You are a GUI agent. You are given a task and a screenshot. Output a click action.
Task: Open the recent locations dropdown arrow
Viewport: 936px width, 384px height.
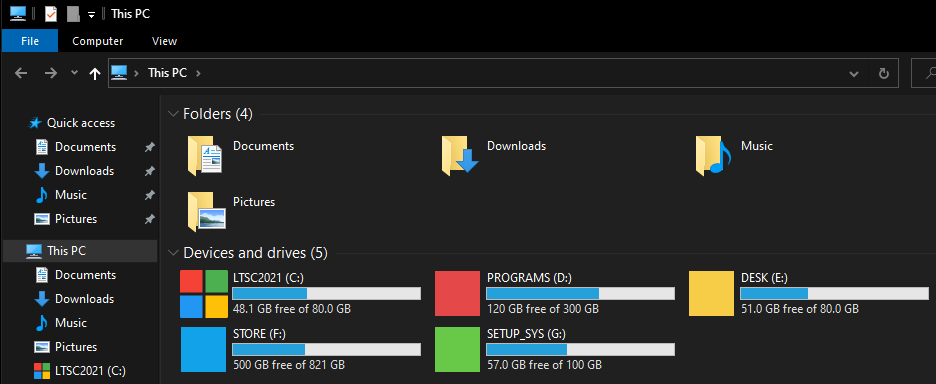(x=74, y=73)
